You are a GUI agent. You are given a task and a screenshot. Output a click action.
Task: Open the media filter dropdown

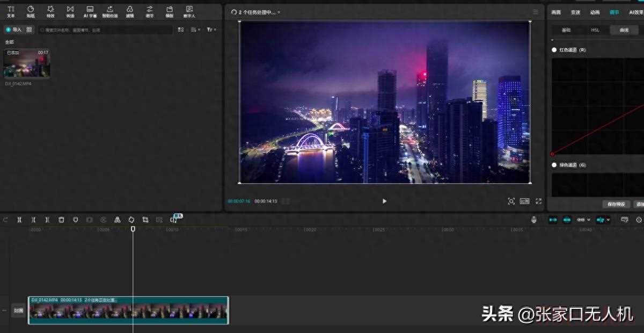pyautogui.click(x=211, y=30)
